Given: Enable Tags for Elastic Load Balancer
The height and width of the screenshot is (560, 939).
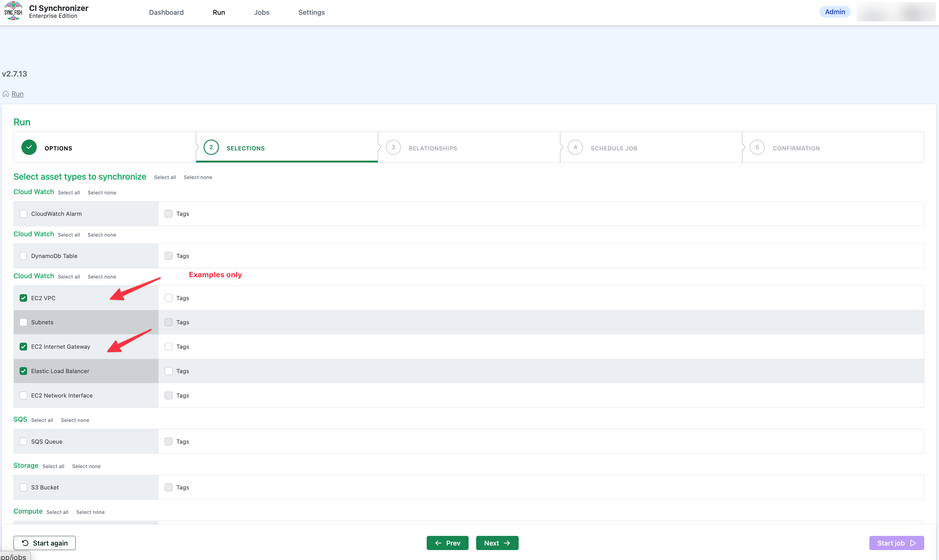Looking at the screenshot, I should tap(168, 371).
